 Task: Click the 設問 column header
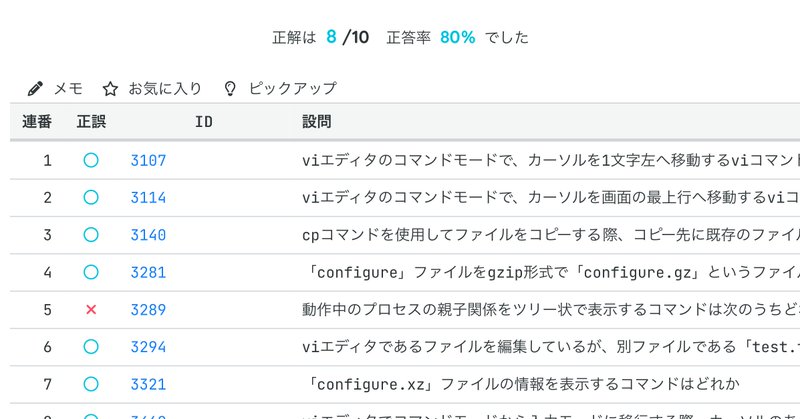[317, 123]
